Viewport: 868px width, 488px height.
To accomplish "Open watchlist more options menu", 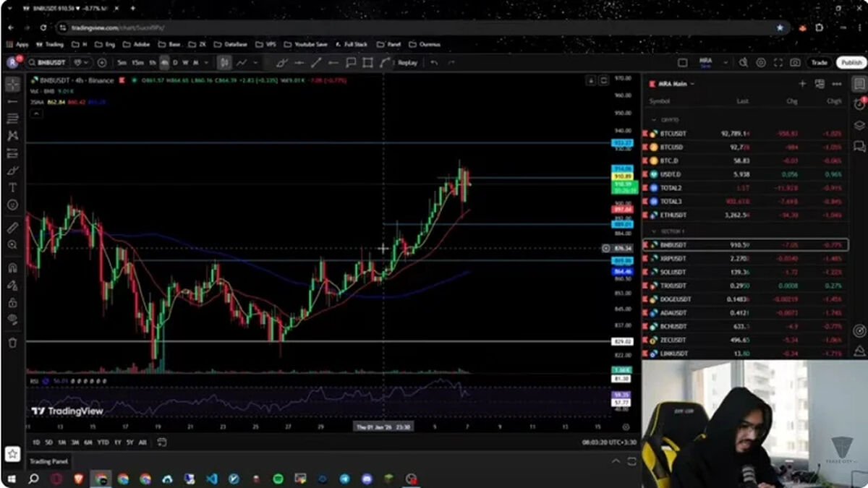I will [x=837, y=84].
